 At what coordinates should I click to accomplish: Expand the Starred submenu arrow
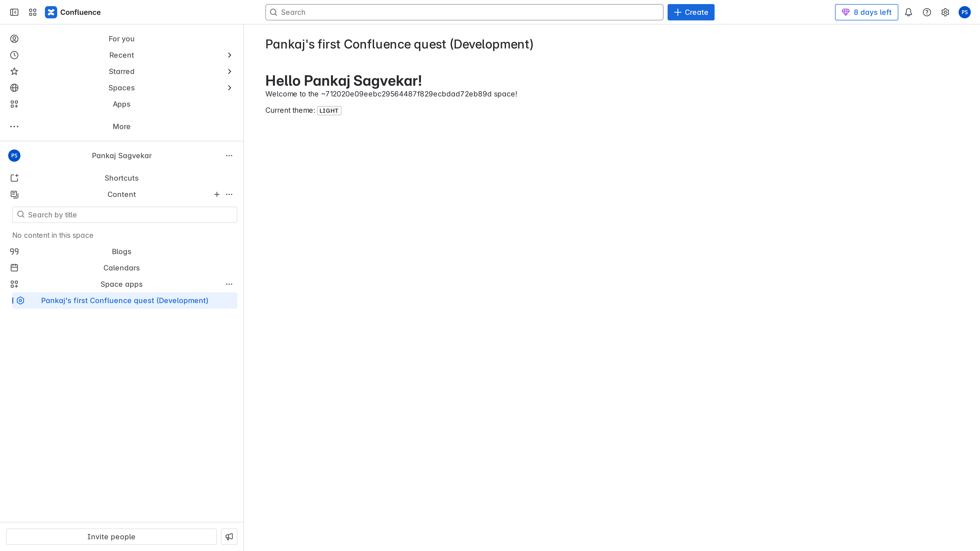pyautogui.click(x=229, y=71)
